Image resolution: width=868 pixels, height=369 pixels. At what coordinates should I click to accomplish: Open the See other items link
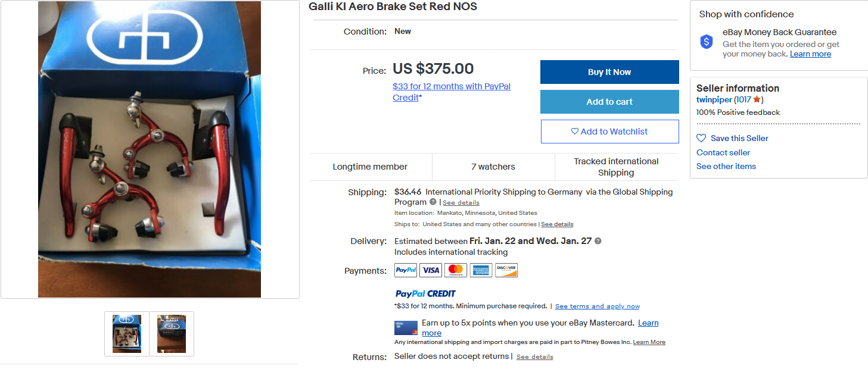(x=726, y=166)
